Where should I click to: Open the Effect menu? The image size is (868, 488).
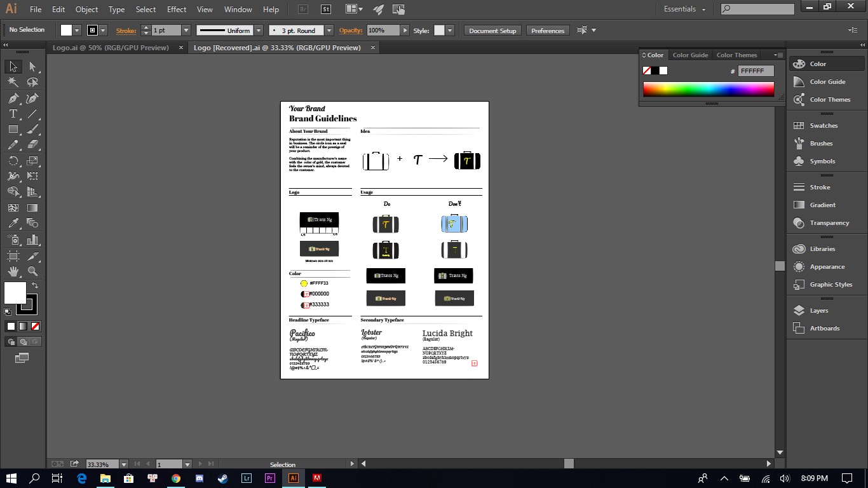point(177,10)
